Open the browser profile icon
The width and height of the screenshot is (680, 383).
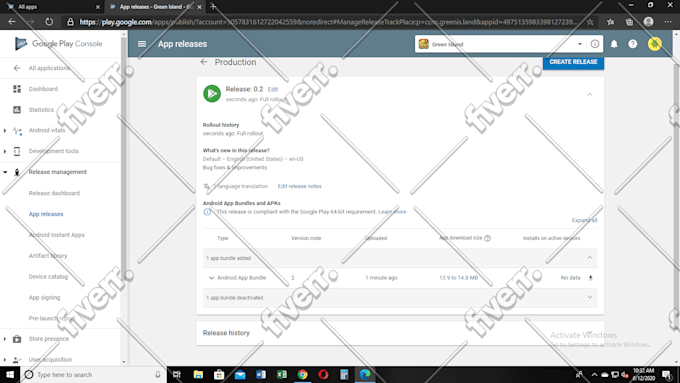click(648, 22)
